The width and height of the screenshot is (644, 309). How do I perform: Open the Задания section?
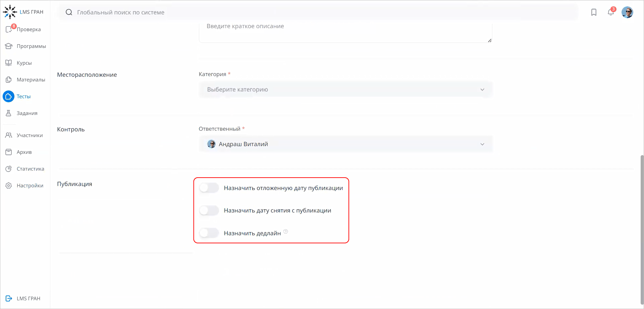coord(27,113)
